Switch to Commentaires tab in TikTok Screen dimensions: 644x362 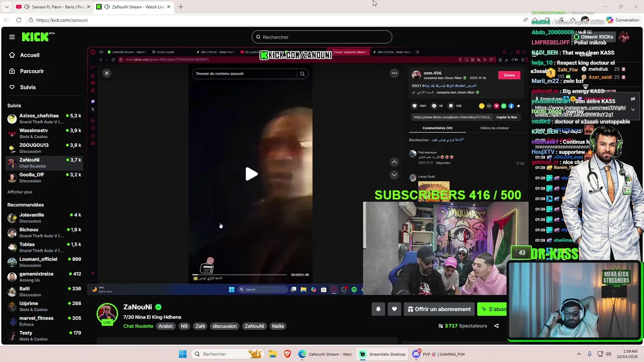437,128
